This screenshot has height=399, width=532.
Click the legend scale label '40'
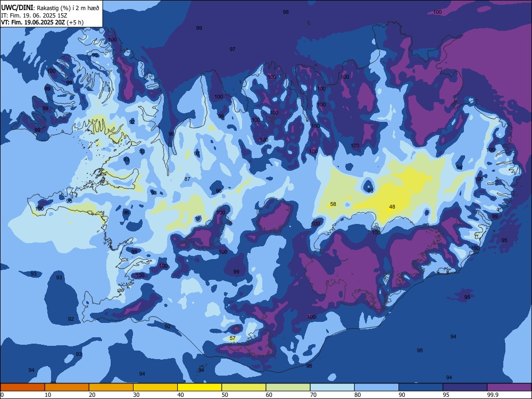180,395
